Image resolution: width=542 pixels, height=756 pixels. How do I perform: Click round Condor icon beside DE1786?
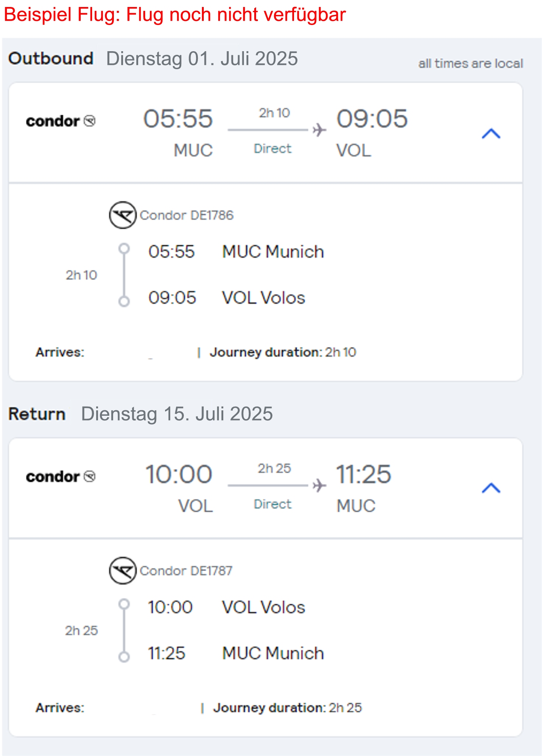pos(123,215)
